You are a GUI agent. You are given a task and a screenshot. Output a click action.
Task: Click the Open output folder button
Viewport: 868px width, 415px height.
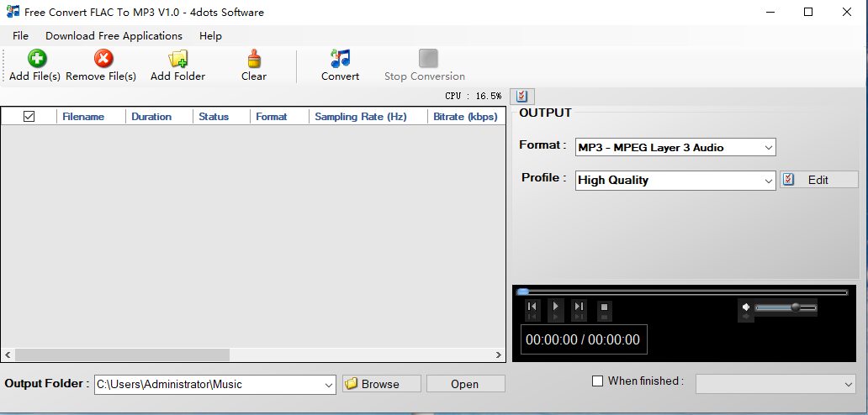(465, 384)
